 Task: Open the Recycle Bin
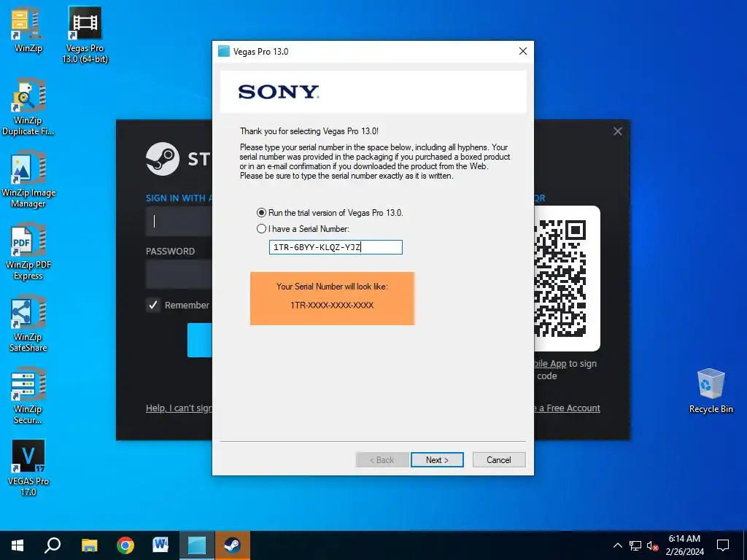pos(711,391)
